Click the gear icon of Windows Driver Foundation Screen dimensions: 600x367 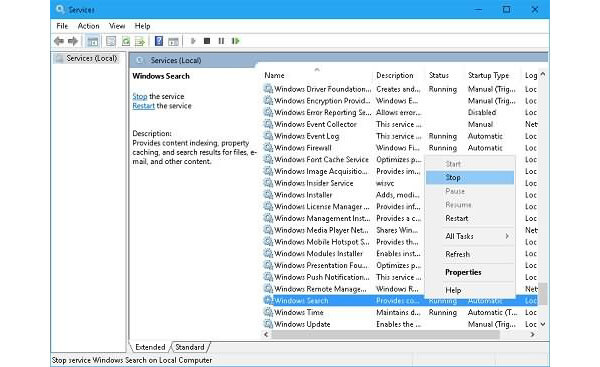pos(268,89)
